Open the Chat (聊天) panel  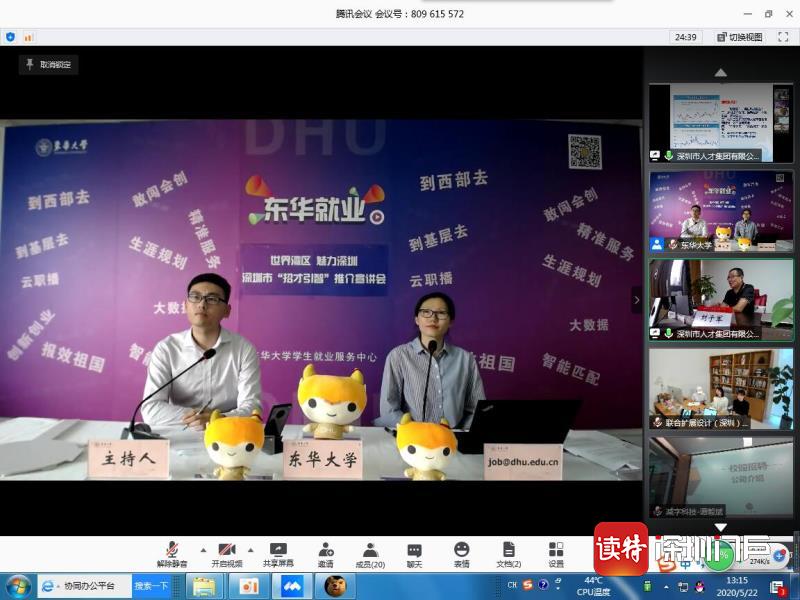(414, 555)
